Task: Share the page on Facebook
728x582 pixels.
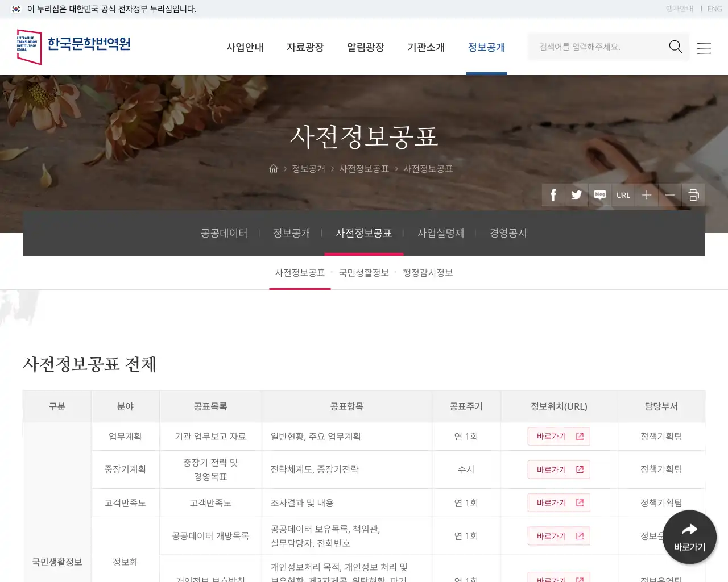Action: [x=553, y=195]
